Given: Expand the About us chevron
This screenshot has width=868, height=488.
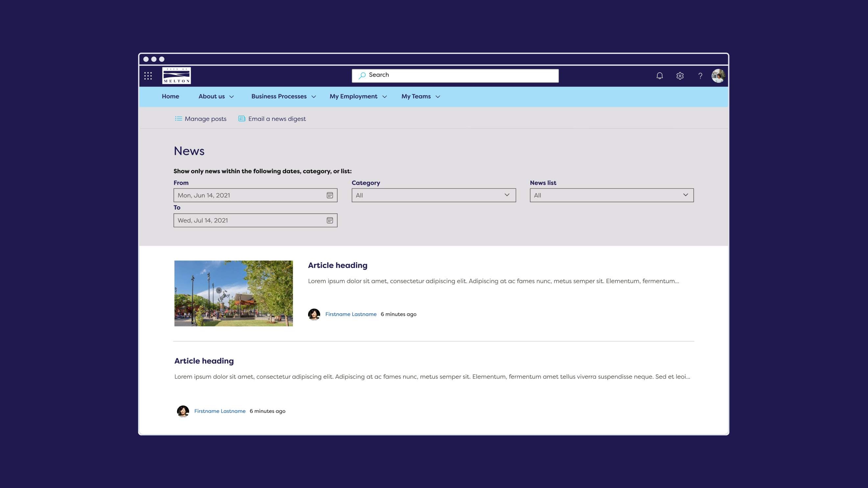Looking at the screenshot, I should point(231,97).
